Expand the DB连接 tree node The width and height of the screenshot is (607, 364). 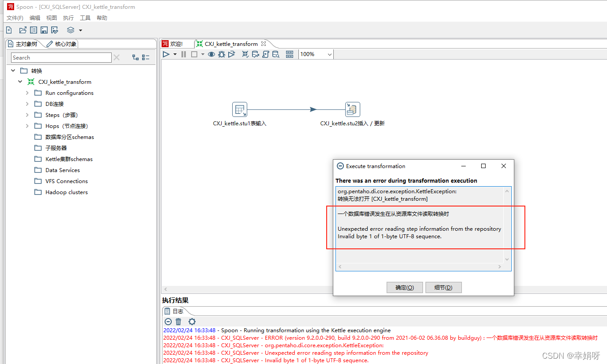tap(26, 104)
